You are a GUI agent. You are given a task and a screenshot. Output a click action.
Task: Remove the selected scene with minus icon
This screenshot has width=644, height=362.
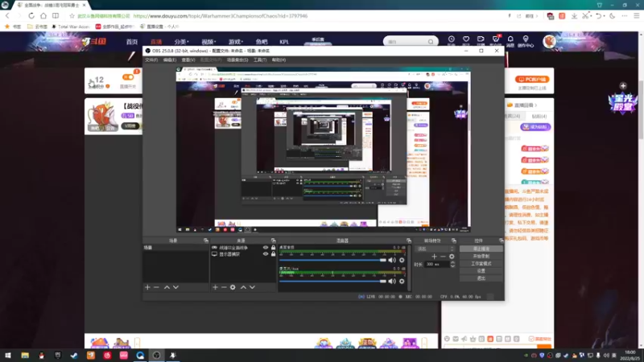coord(156,287)
